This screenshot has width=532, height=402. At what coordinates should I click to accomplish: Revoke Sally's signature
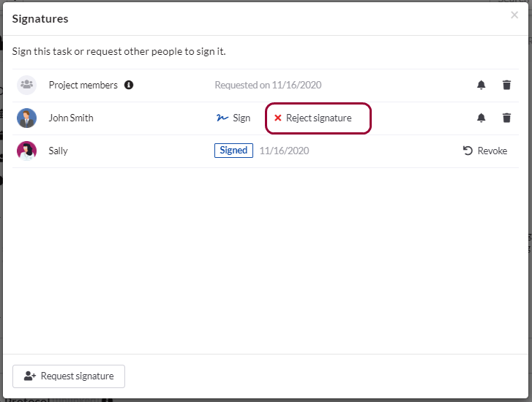485,151
